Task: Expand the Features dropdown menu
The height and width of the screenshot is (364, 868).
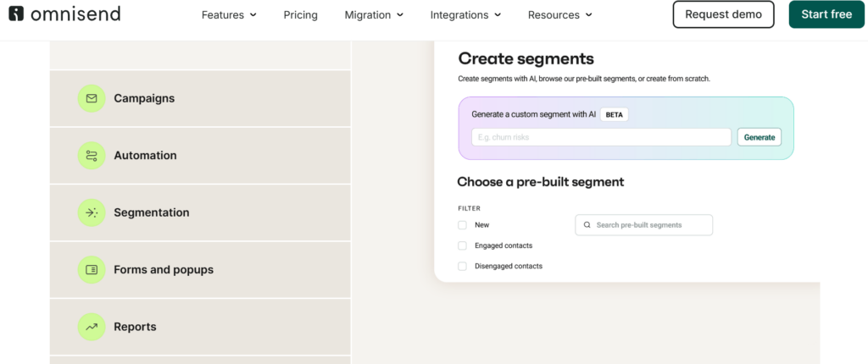Action: tap(229, 15)
